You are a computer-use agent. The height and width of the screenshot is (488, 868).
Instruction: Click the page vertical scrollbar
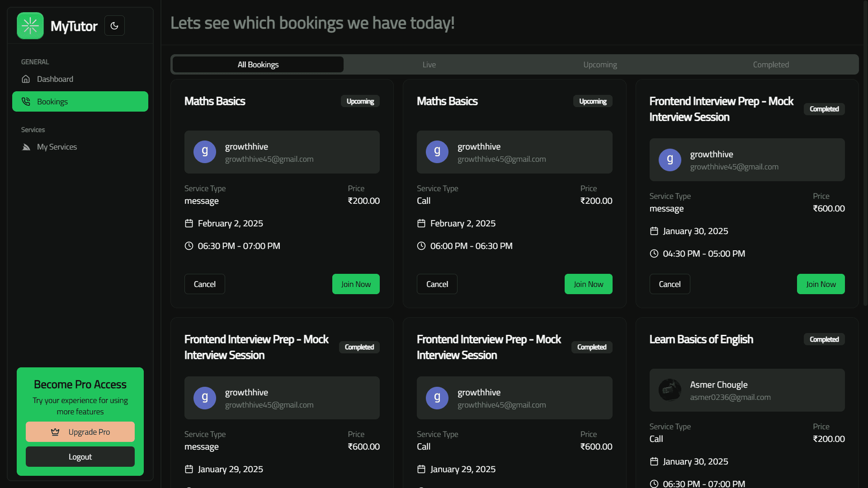click(865, 154)
